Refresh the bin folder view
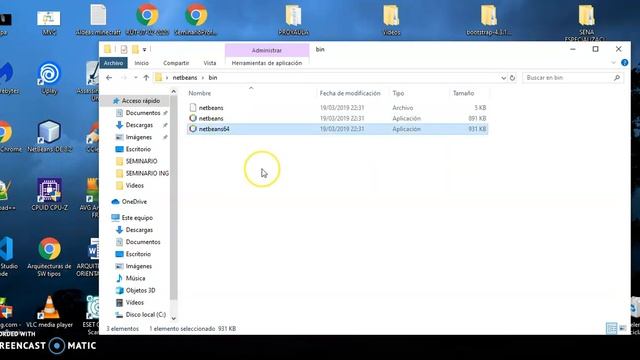Image resolution: width=640 pixels, height=360 pixels. [x=513, y=78]
